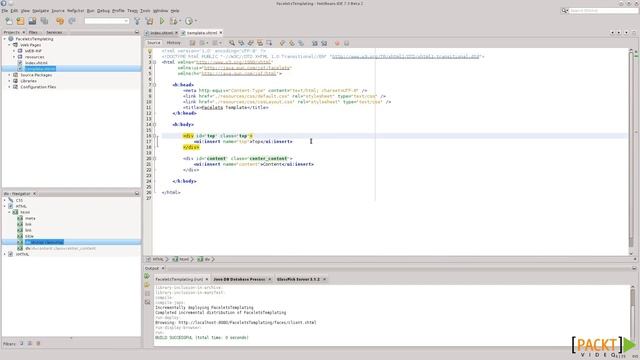Click the Debug Project icon
This screenshot has height=360, width=640.
pos(173,21)
